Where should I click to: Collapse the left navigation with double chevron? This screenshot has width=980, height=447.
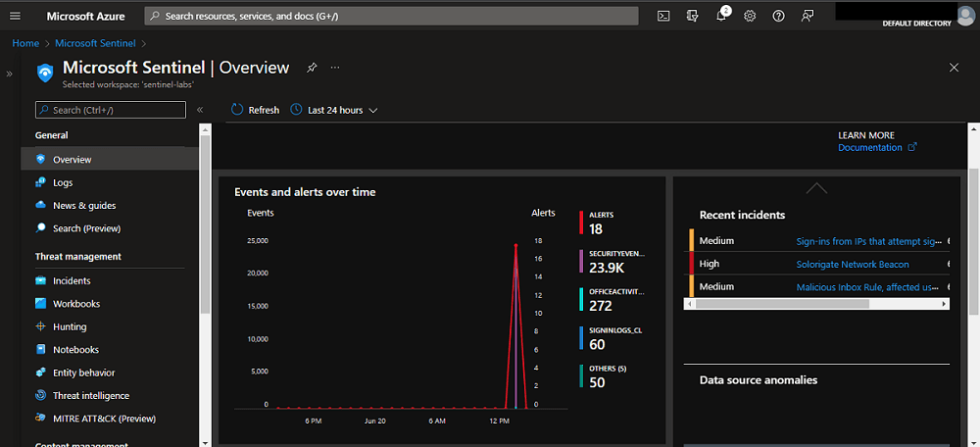(x=200, y=110)
